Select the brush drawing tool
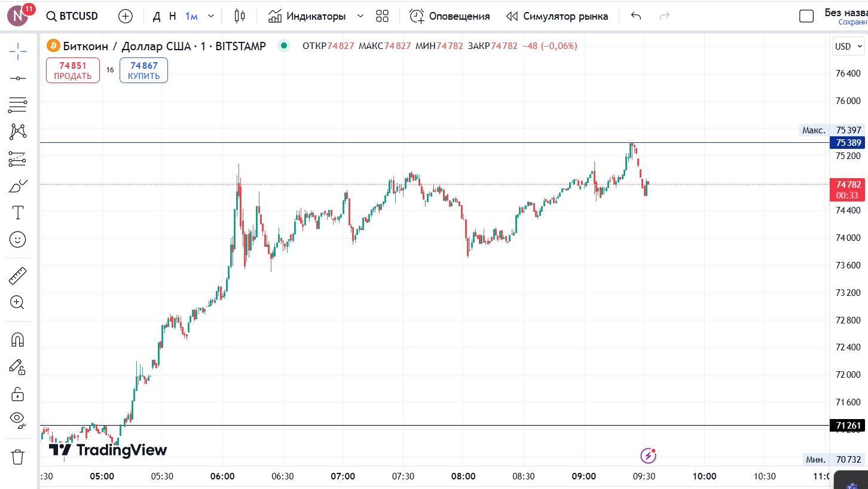Viewport: 868px width, 489px height. (x=18, y=187)
